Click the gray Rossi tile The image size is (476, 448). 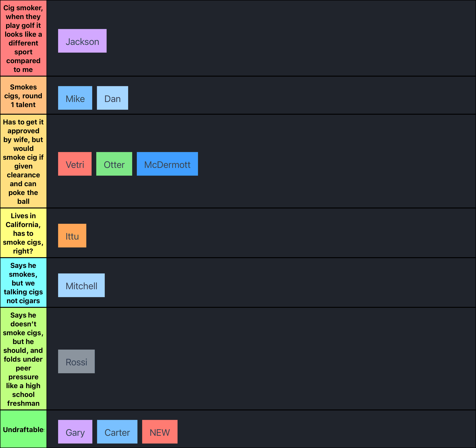point(76,361)
